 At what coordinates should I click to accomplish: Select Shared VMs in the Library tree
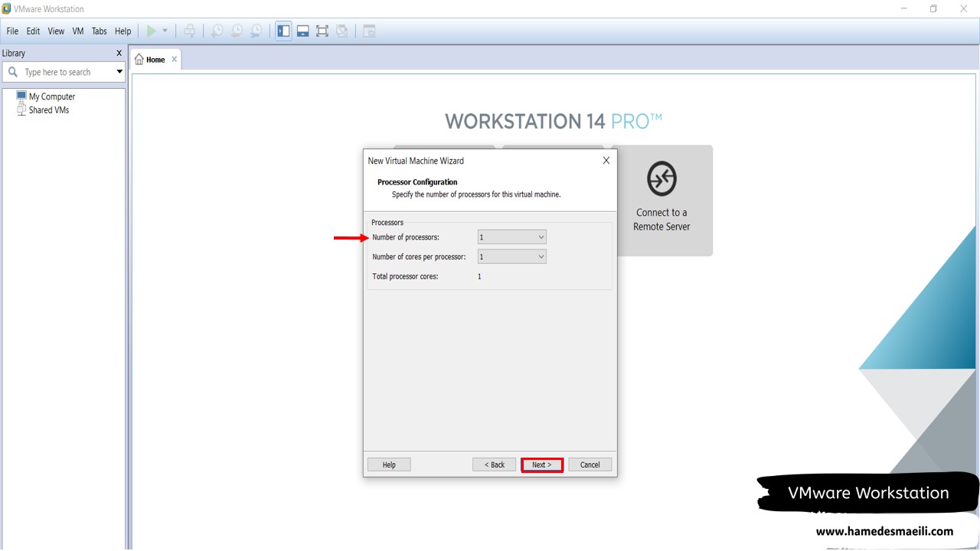49,110
